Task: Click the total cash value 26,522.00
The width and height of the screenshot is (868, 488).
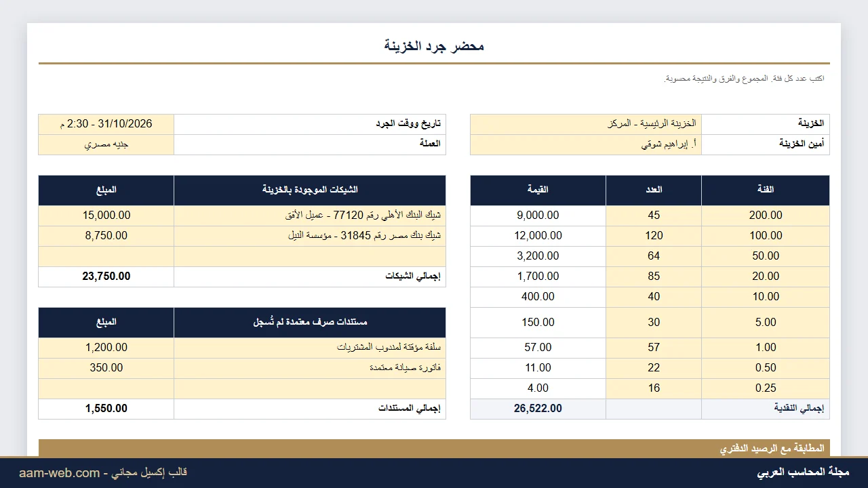Action: (538, 409)
